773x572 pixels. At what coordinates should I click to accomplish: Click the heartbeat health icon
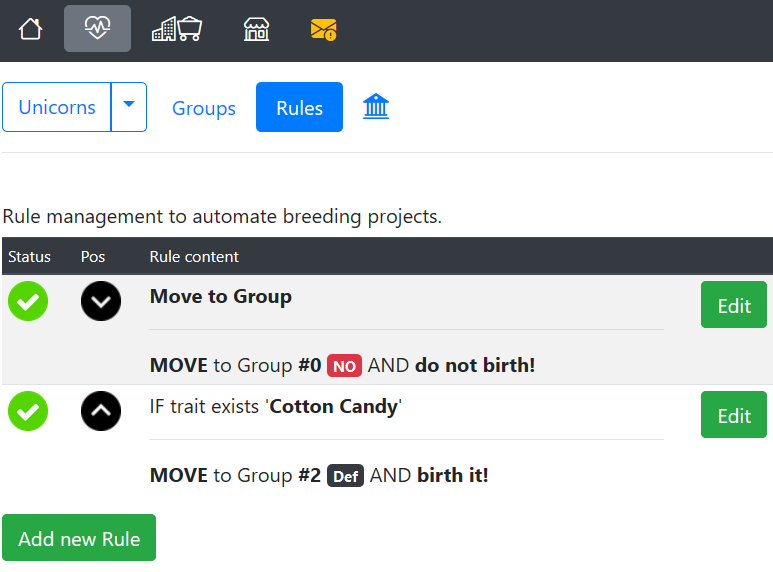click(x=97, y=29)
